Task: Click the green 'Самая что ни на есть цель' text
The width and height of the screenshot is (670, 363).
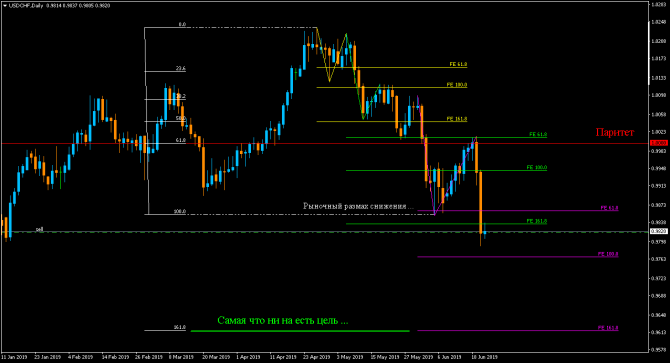Action: (282, 320)
